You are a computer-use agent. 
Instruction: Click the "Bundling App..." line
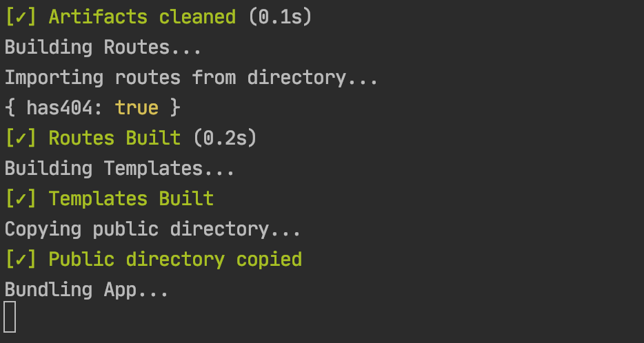(86, 289)
